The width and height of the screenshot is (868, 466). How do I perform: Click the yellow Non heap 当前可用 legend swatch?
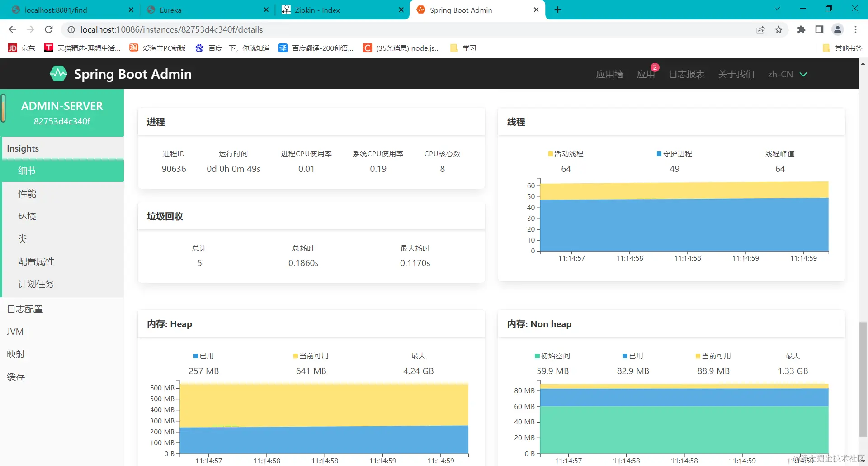tap(698, 356)
